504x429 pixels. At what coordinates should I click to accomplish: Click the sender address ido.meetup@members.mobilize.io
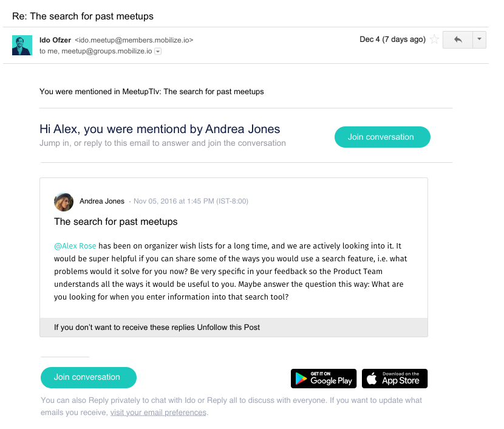click(x=134, y=40)
